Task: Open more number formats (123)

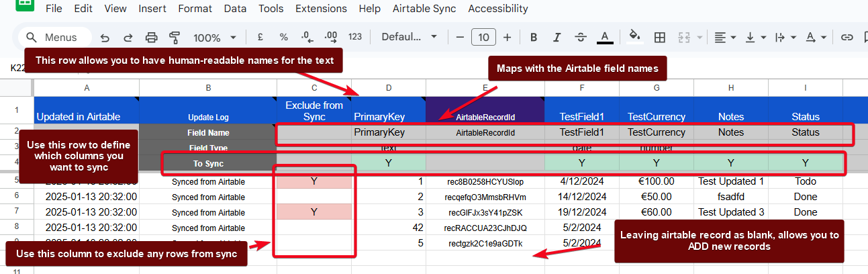Action: [x=355, y=38]
